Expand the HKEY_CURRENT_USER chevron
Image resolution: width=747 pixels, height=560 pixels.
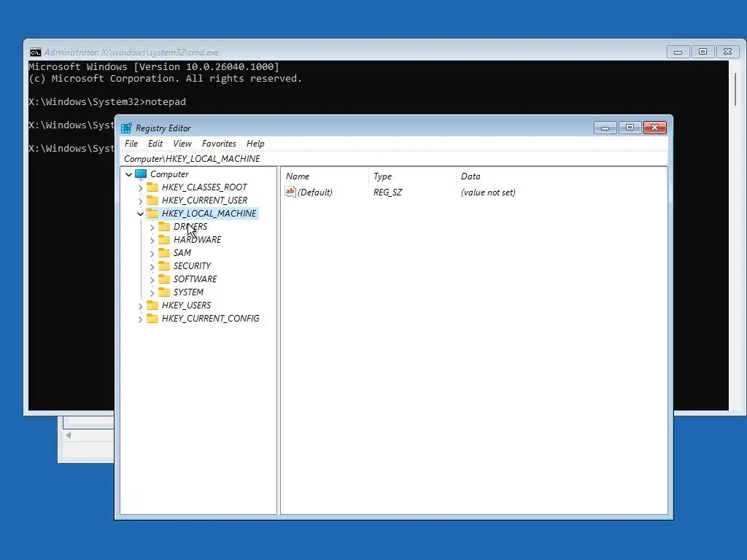pos(140,201)
